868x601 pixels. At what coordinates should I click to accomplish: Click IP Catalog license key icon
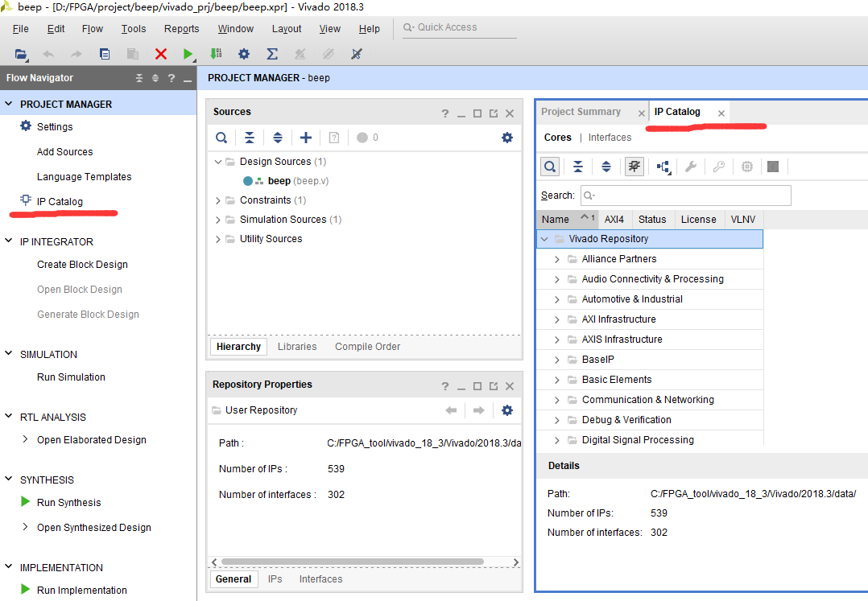(x=718, y=167)
